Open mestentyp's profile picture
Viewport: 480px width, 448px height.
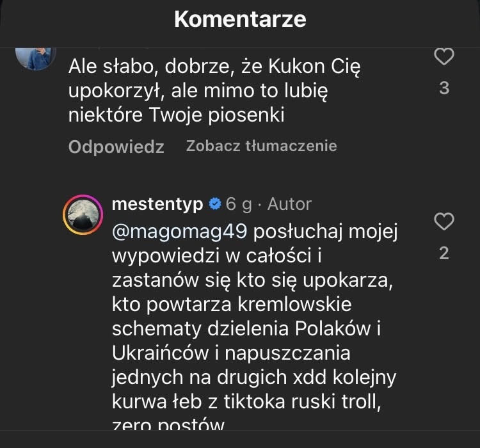pyautogui.click(x=83, y=214)
